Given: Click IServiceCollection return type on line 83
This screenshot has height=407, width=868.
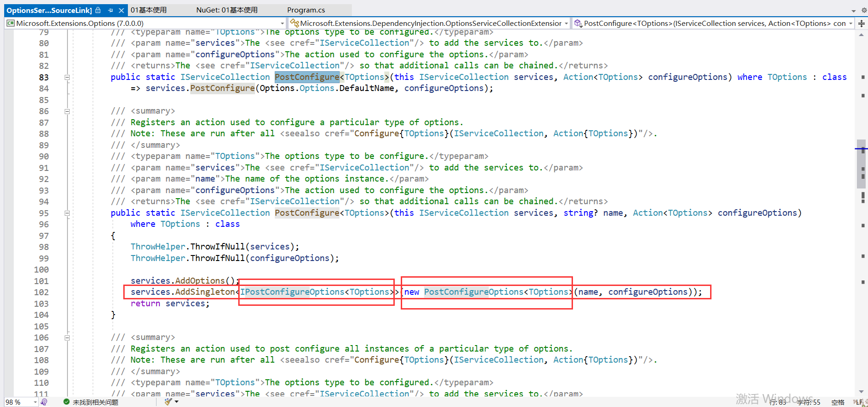Looking at the screenshot, I should (x=225, y=77).
